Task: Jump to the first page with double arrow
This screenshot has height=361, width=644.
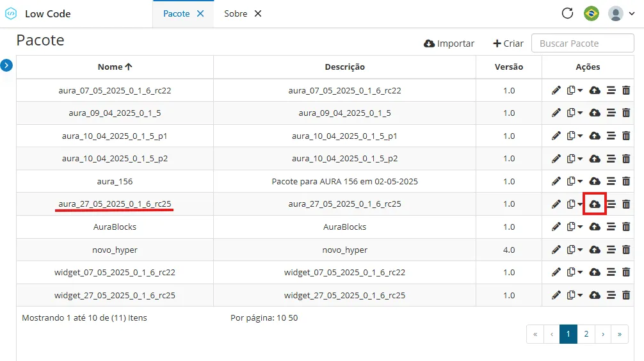Action: (535, 334)
